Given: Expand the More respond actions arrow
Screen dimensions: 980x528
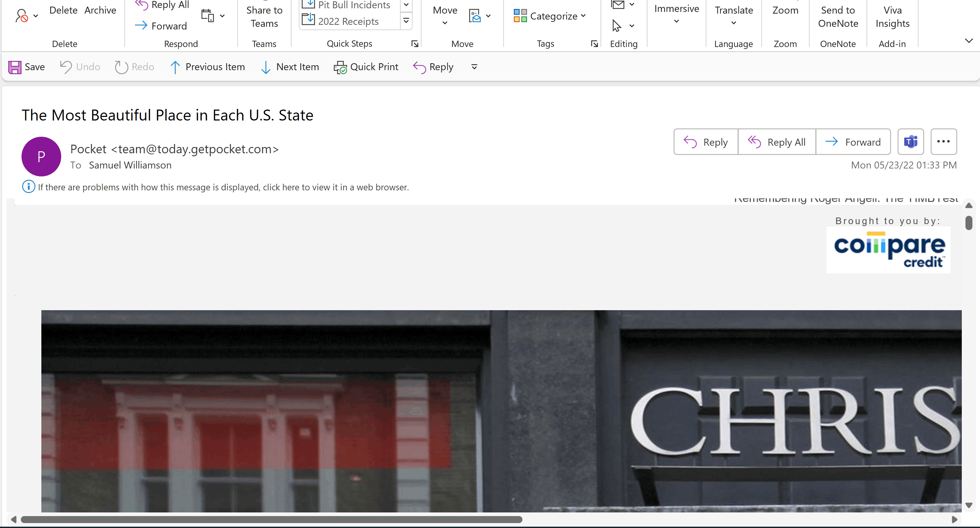Looking at the screenshot, I should (x=222, y=16).
